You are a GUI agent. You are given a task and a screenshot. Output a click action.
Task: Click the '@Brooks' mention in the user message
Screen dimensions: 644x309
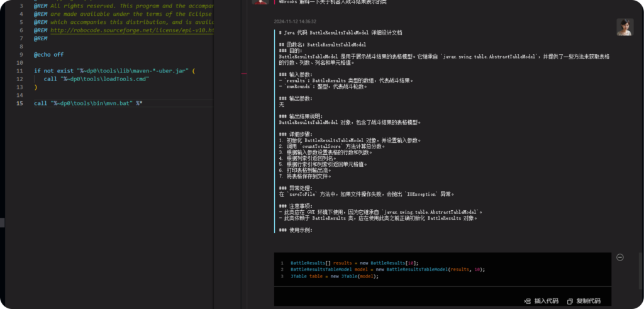point(287,2)
